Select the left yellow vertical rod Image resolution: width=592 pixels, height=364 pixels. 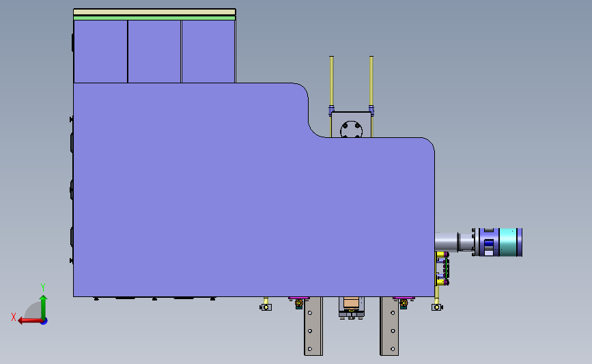coord(331,81)
